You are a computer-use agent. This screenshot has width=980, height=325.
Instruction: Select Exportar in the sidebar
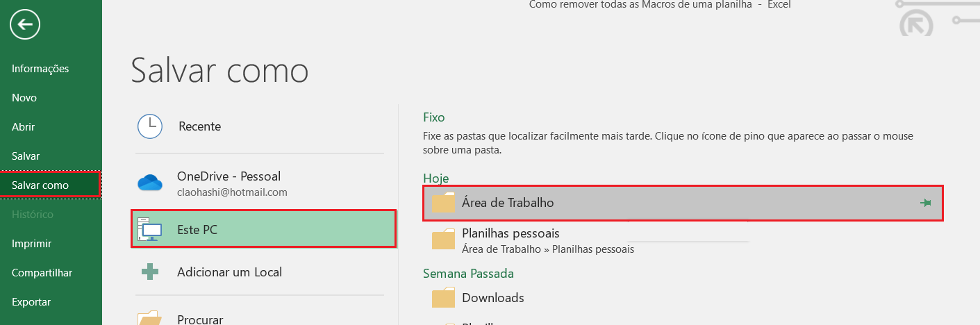(31, 302)
